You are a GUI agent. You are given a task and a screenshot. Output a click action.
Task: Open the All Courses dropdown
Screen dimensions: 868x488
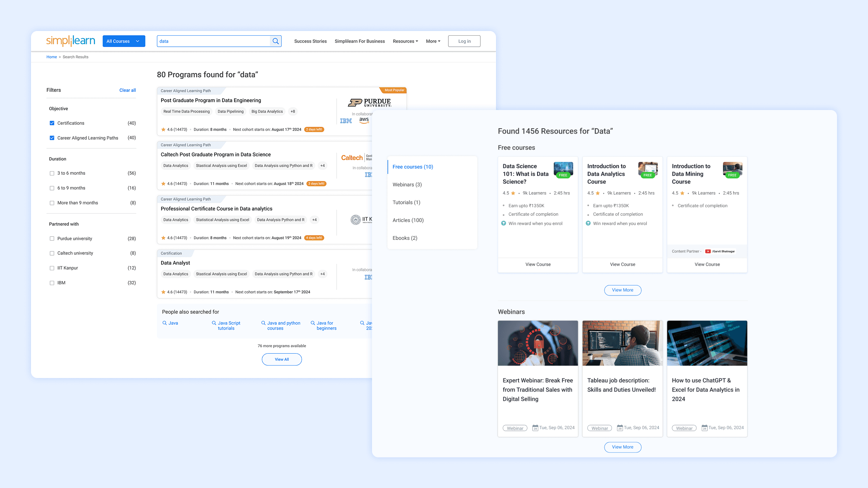(124, 41)
